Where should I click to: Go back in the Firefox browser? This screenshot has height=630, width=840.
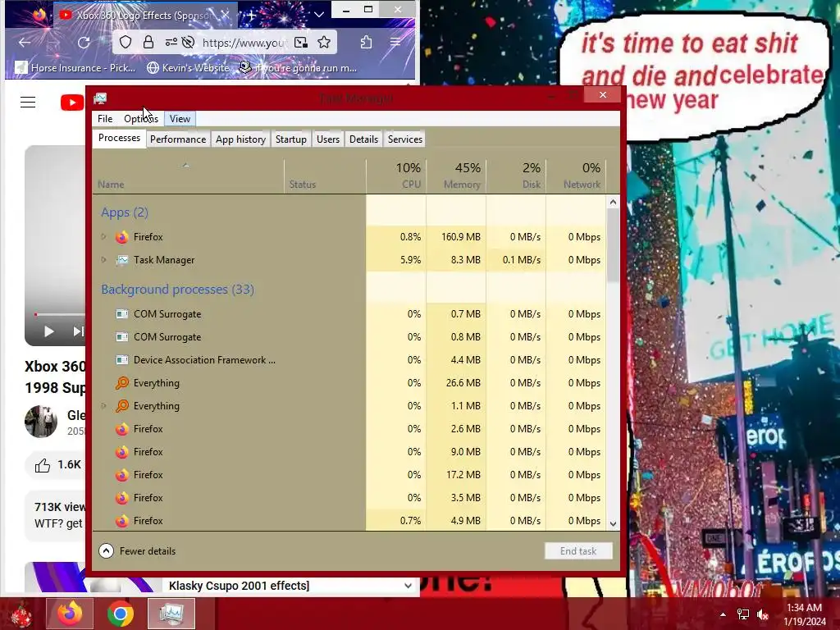click(24, 43)
